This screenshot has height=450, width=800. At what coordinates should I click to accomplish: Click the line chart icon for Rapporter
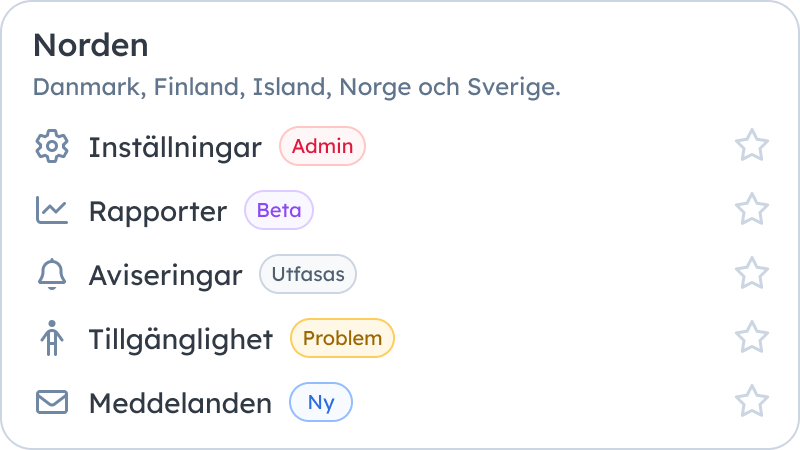coord(52,210)
